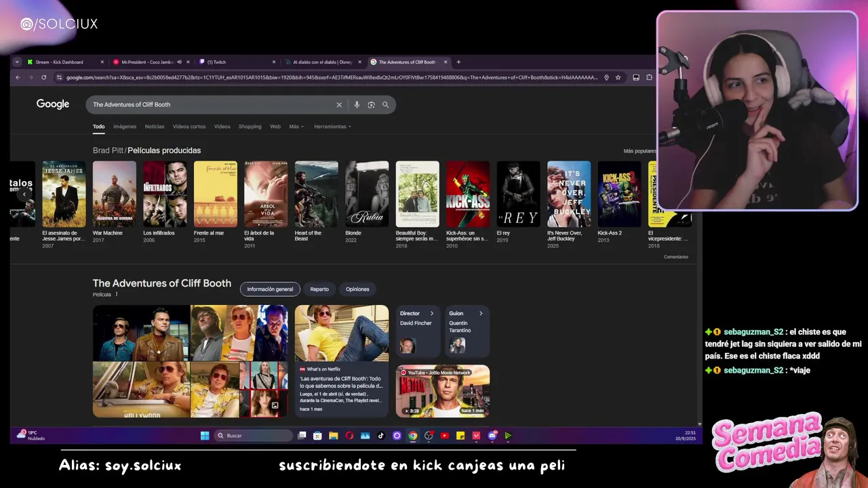Switch to the Shopping tab
This screenshot has height=488, width=868.
tap(250, 127)
